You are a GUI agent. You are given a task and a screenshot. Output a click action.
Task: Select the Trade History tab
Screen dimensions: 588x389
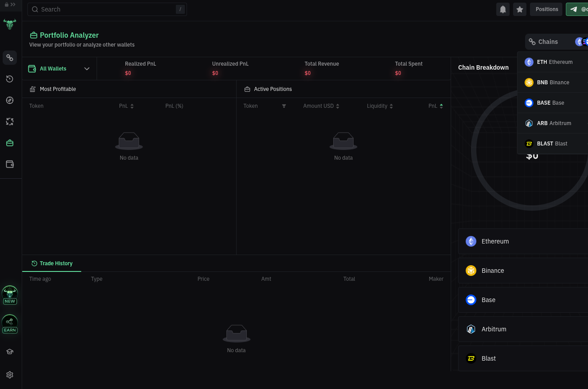[51, 263]
